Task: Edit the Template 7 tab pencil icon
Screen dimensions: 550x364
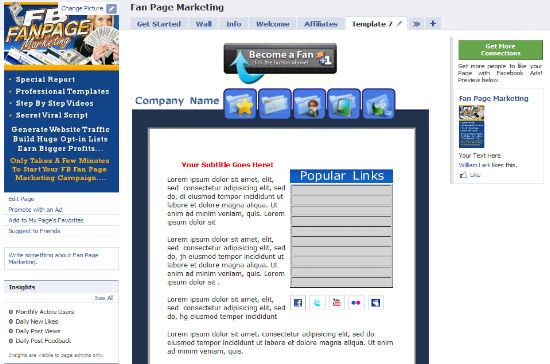Action: click(x=399, y=23)
